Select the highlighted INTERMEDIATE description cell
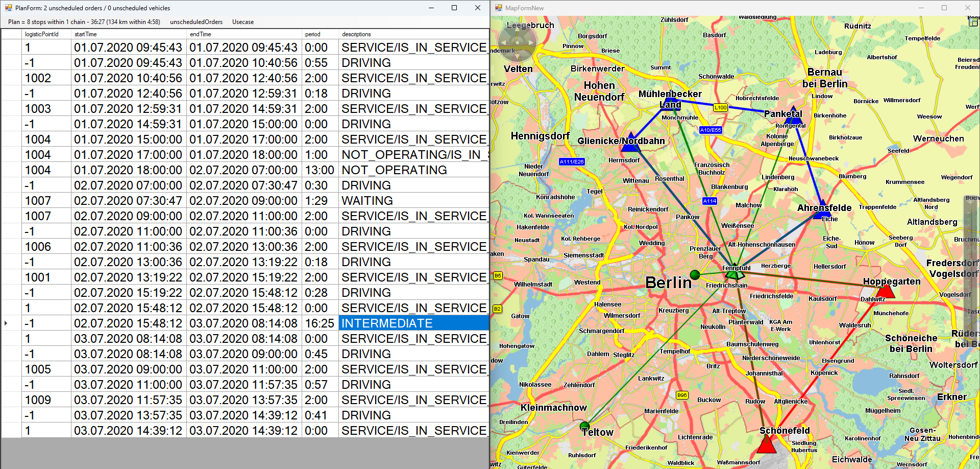Viewport: 980px width, 469px height. tap(413, 323)
